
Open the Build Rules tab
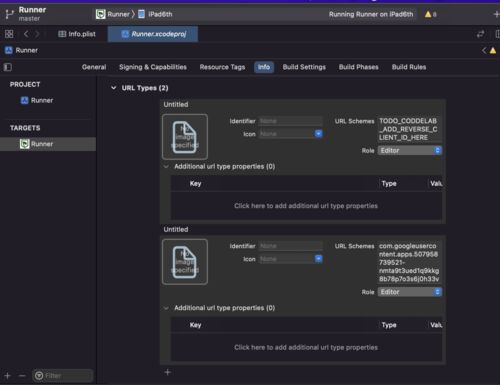pos(409,67)
